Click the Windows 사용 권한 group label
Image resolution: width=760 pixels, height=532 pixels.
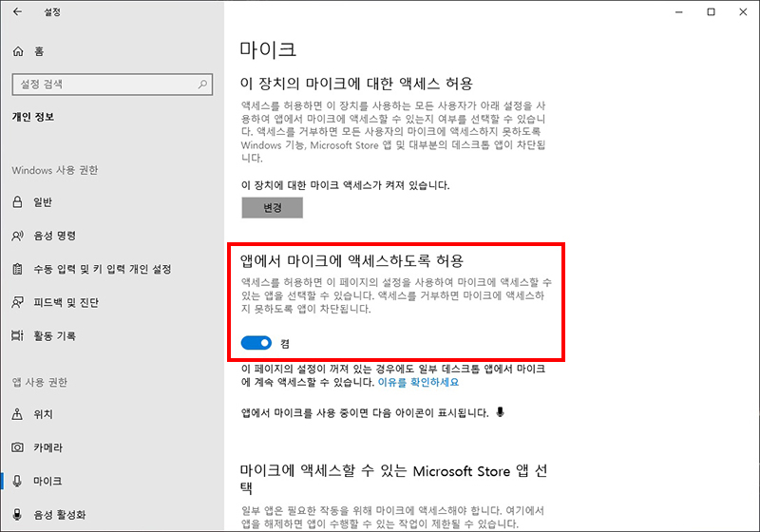tap(55, 170)
